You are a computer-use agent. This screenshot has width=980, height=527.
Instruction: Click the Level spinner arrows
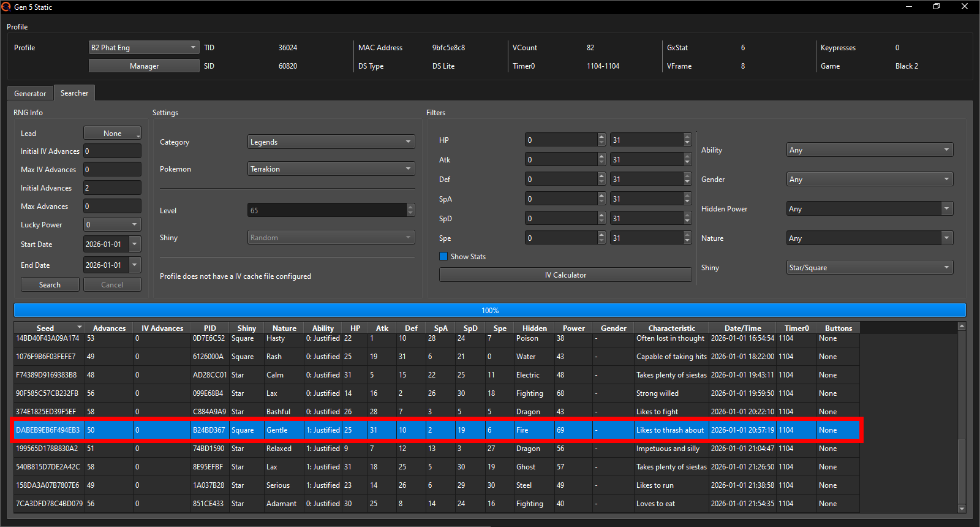point(410,211)
